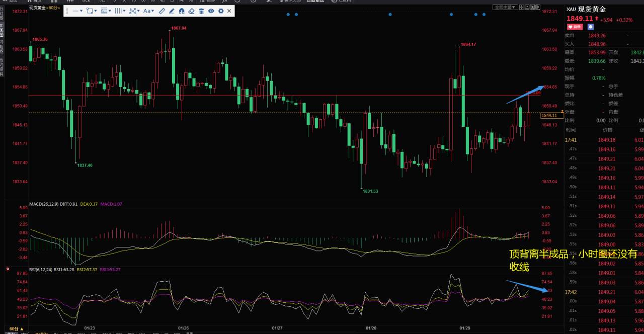Viewport: 644px width, 334px height.
Task: Close the floating drawing toolbar
Action: (x=229, y=11)
